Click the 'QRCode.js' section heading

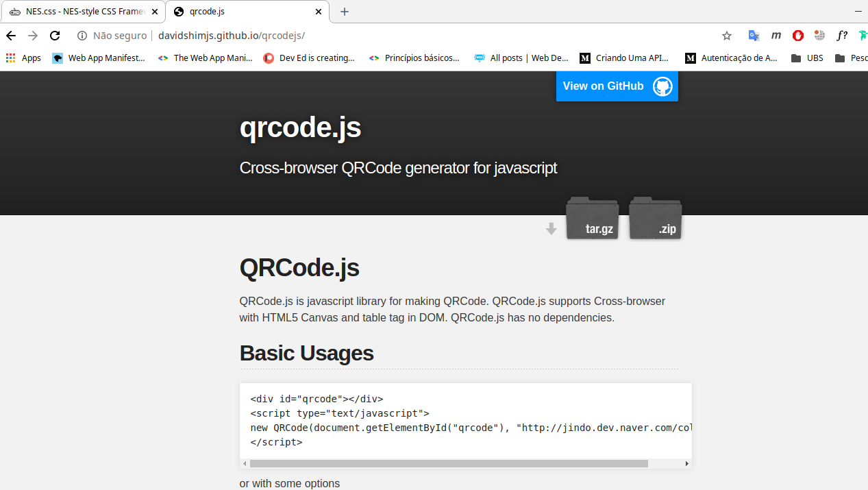pos(299,268)
